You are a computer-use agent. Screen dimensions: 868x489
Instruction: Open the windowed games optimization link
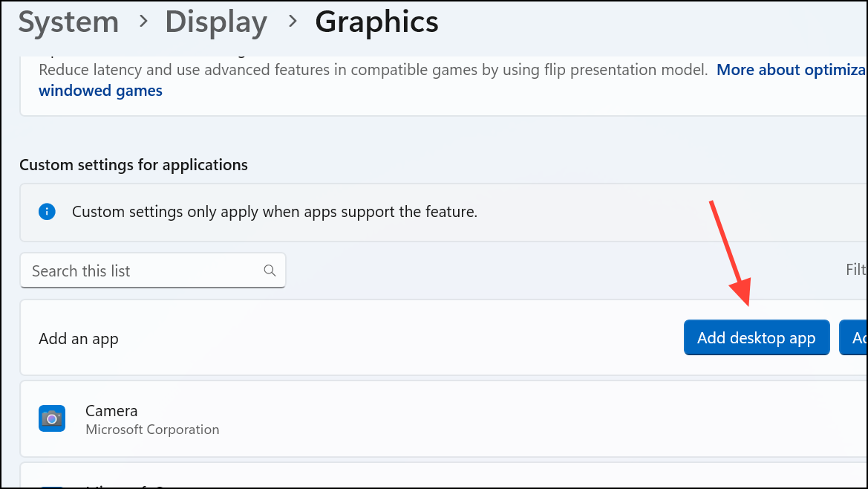tap(100, 91)
